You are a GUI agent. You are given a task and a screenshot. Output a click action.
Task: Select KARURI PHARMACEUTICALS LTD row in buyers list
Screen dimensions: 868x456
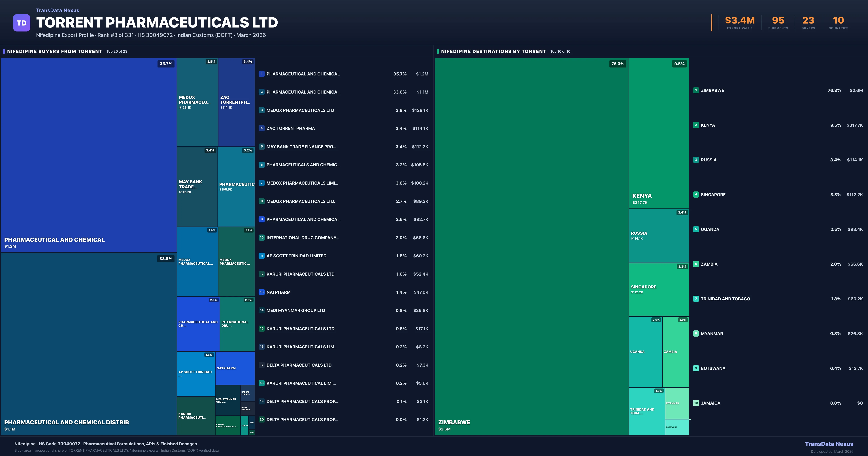click(x=300, y=274)
